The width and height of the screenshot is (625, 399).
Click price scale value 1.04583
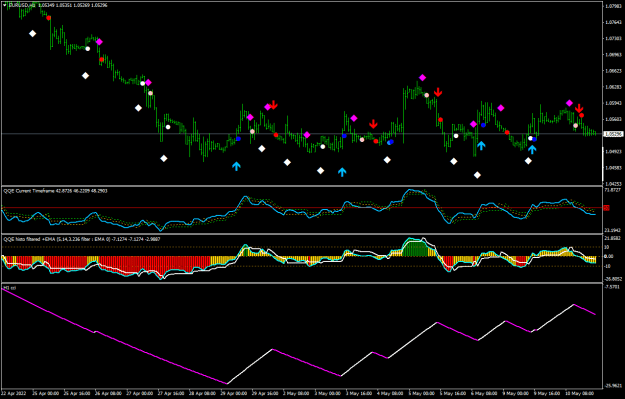[614, 168]
